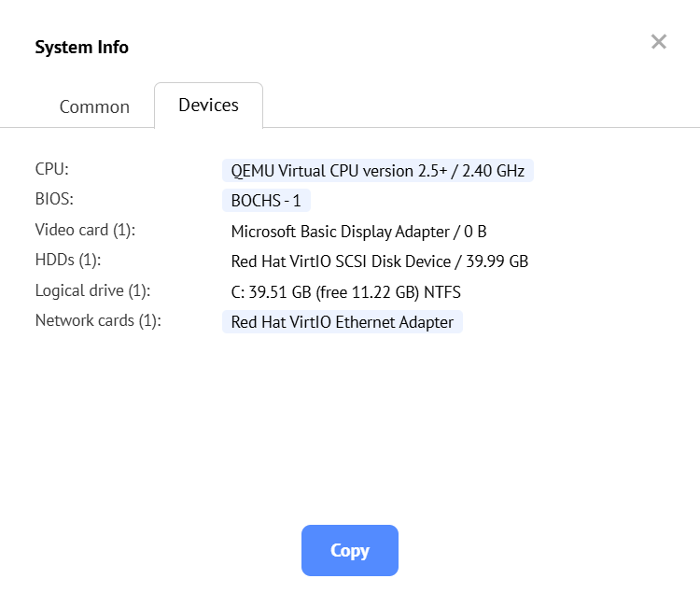Click the Microsoft Basic Display Adapter text
The image size is (700, 607).
coord(358,232)
